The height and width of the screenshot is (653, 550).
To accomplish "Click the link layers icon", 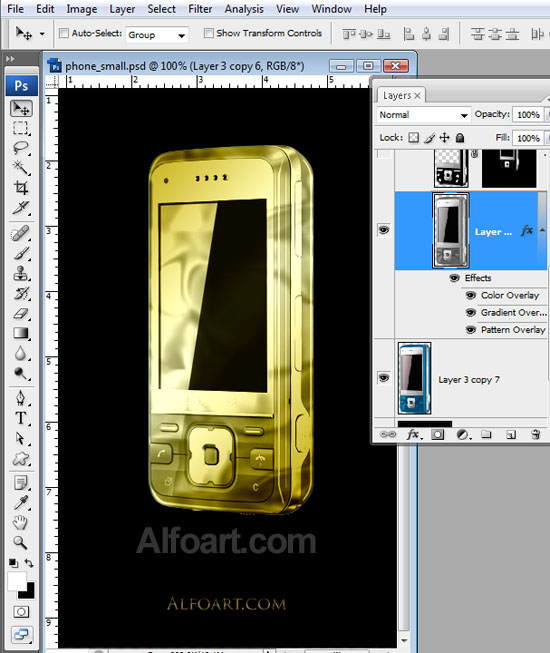I will click(x=388, y=434).
